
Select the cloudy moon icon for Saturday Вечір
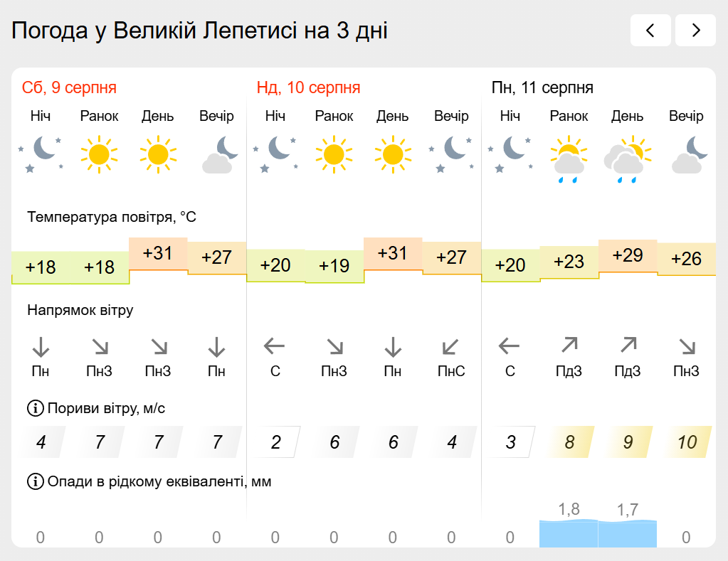click(217, 154)
